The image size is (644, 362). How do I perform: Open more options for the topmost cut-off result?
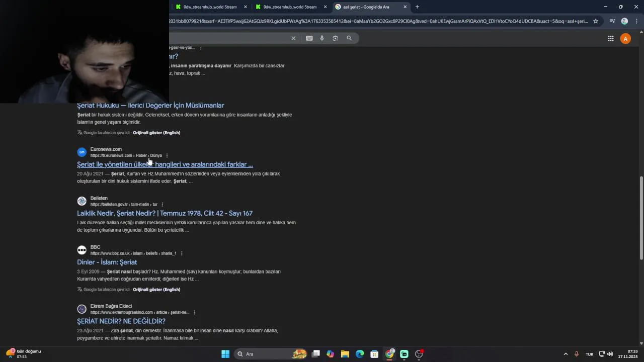[201, 48]
